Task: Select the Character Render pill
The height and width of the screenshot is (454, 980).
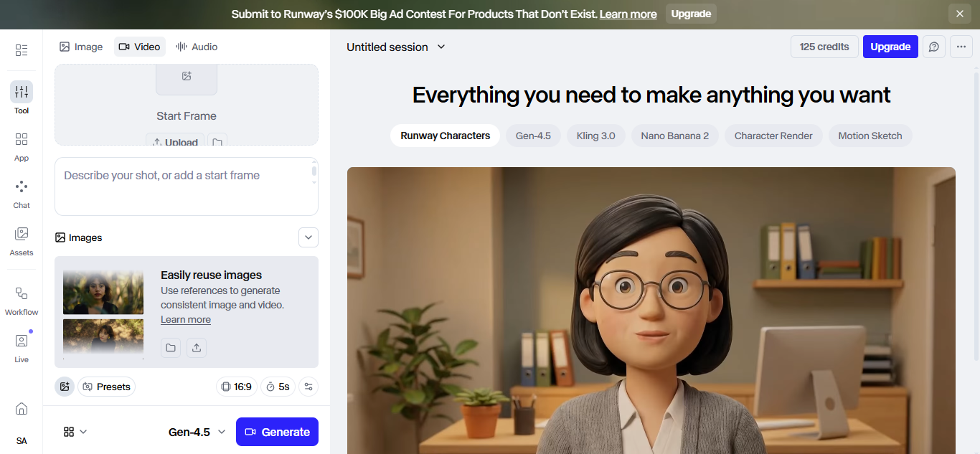Action: (773, 136)
